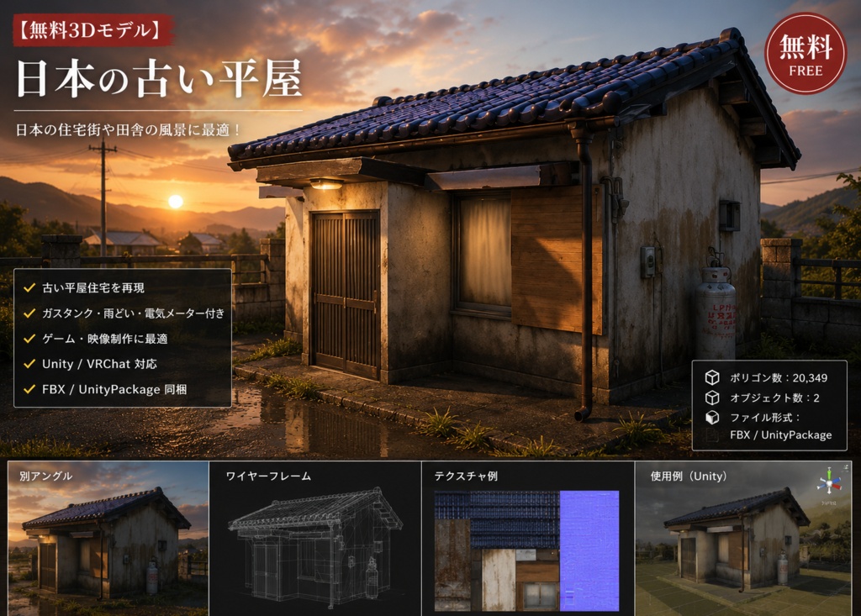Select the text ガスタンク・雨どい・電気メーター付き
The width and height of the screenshot is (861, 616).
[134, 313]
